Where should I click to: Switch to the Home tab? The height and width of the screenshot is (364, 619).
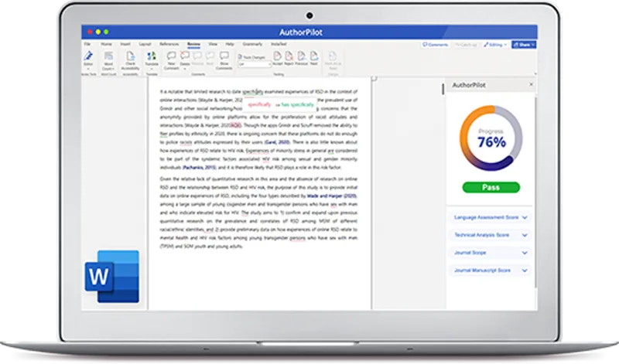(106, 44)
